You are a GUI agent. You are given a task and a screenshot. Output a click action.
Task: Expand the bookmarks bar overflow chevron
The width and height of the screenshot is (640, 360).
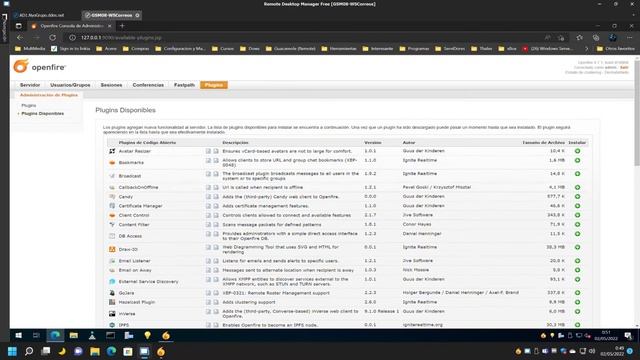coord(587,49)
